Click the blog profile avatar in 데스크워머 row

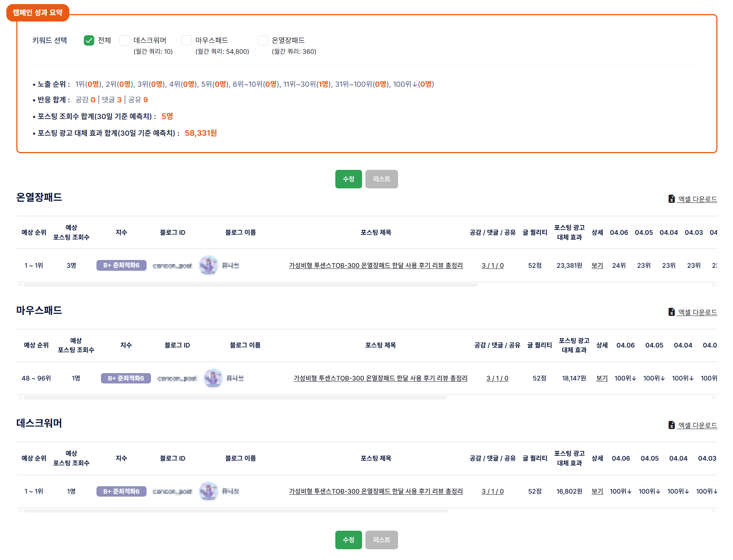click(x=208, y=491)
